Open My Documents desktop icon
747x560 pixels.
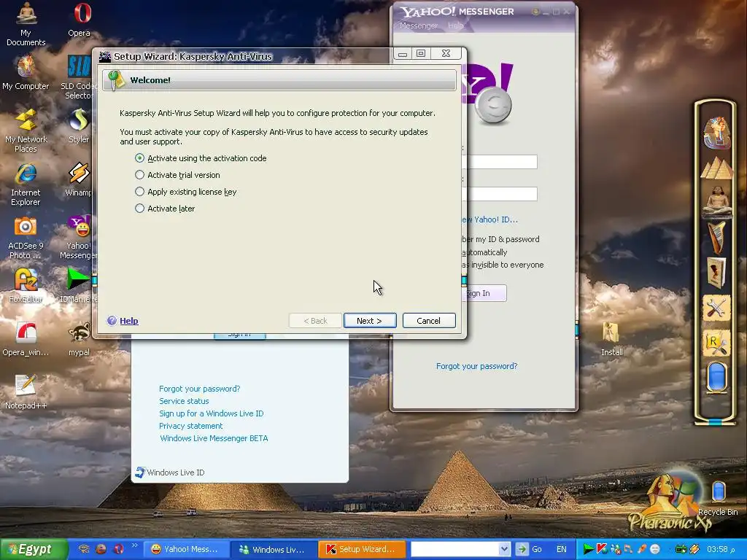(x=26, y=24)
